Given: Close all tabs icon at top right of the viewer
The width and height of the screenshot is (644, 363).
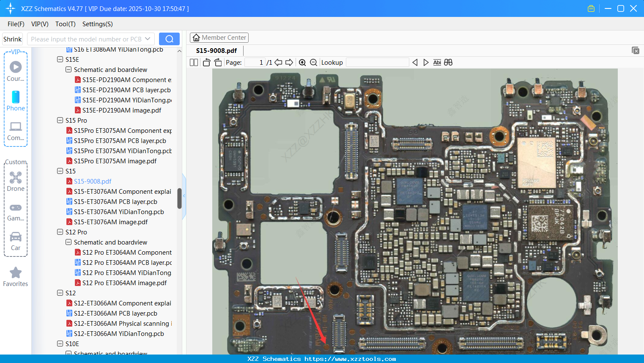Looking at the screenshot, I should (636, 50).
